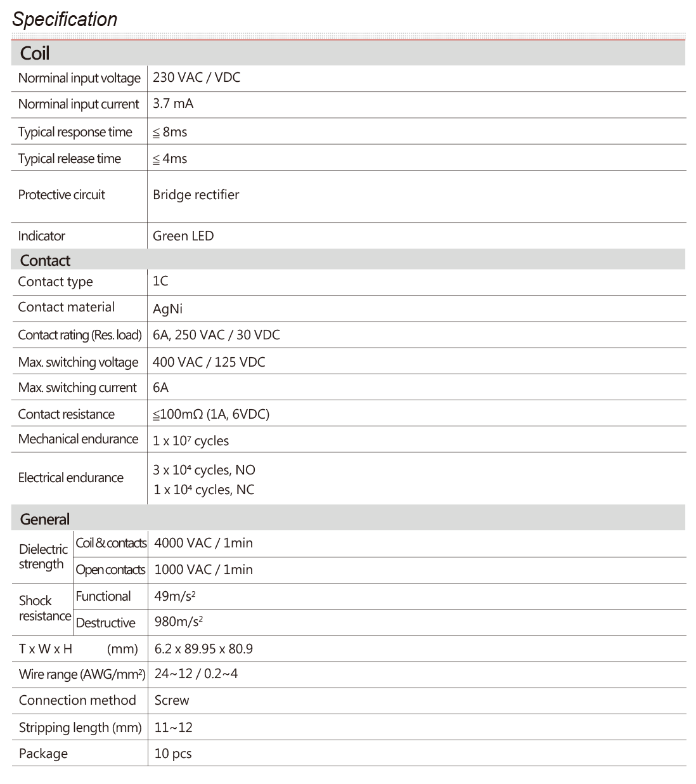Click the Contact section header

45,261
